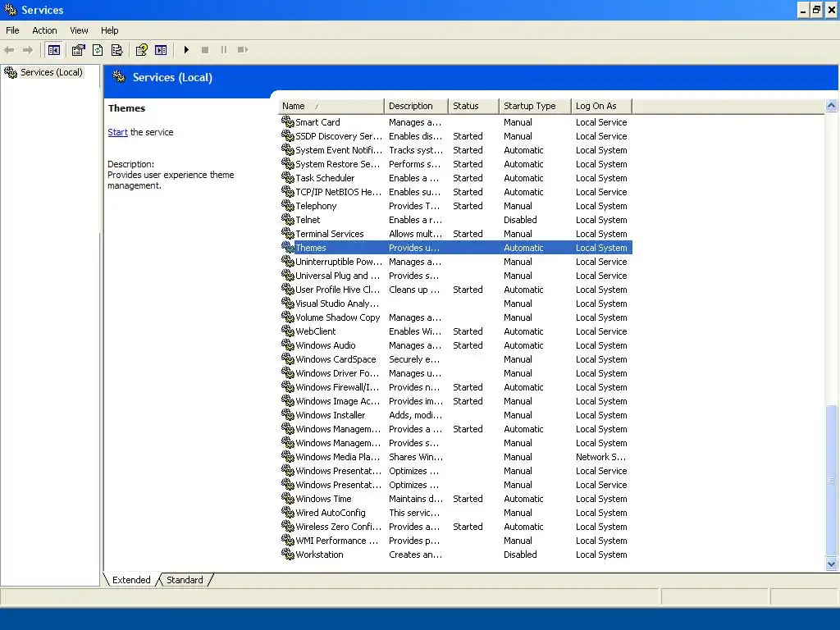840x630 pixels.
Task: Select the Windows Firewall/I... service
Action: [x=456, y=387]
